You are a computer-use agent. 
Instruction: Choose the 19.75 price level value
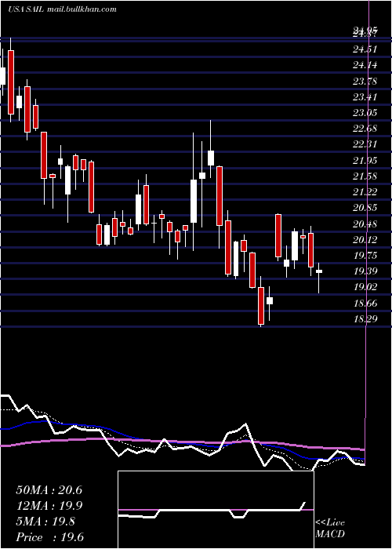coord(365,255)
